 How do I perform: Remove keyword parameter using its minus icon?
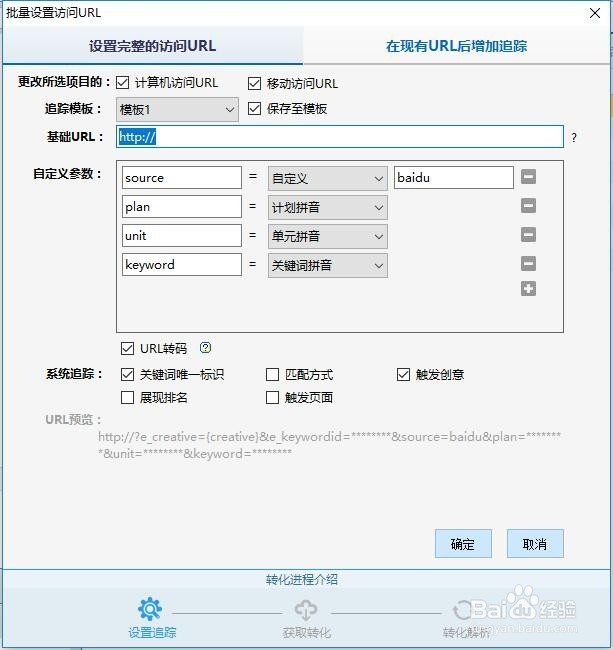[x=529, y=265]
